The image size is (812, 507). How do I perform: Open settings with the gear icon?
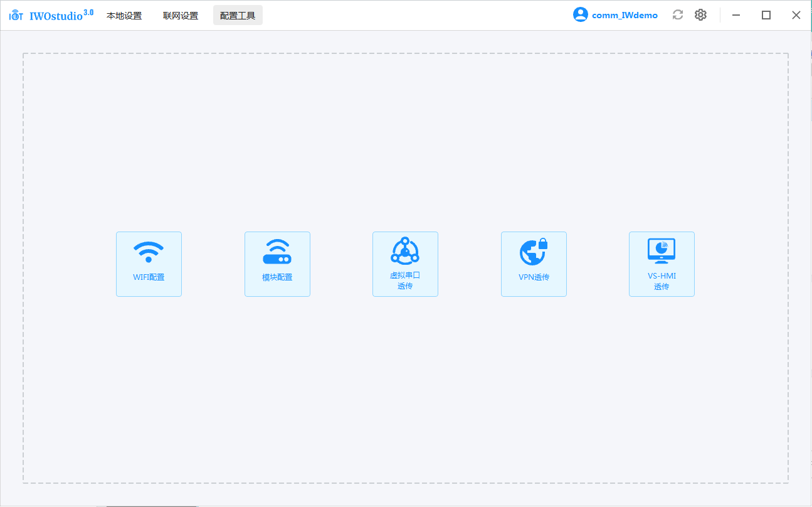tap(700, 15)
